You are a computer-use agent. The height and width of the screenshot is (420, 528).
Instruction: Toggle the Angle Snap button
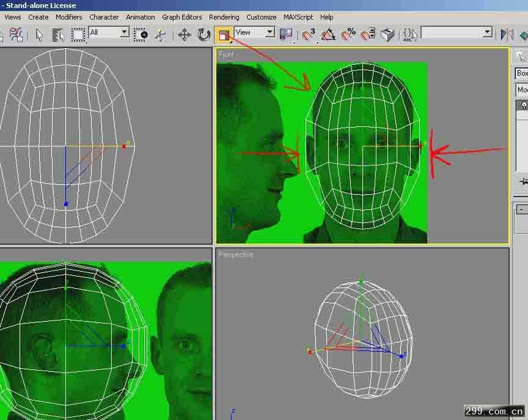(329, 35)
